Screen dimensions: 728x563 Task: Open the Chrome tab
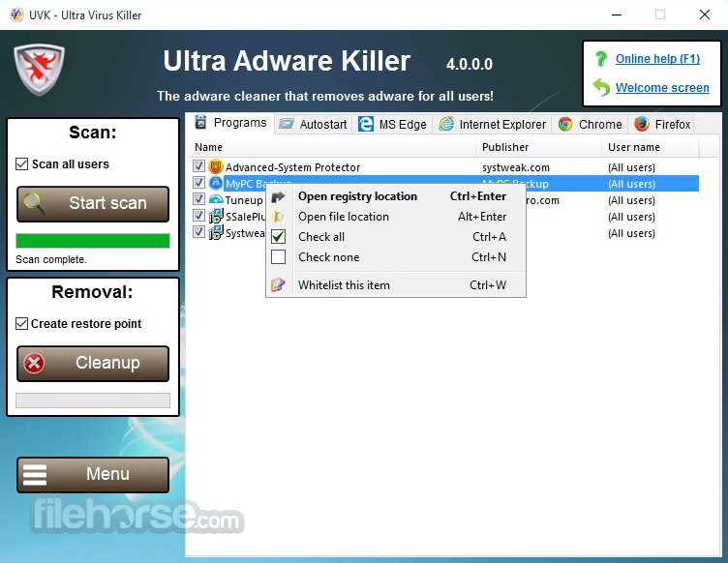[x=591, y=124]
